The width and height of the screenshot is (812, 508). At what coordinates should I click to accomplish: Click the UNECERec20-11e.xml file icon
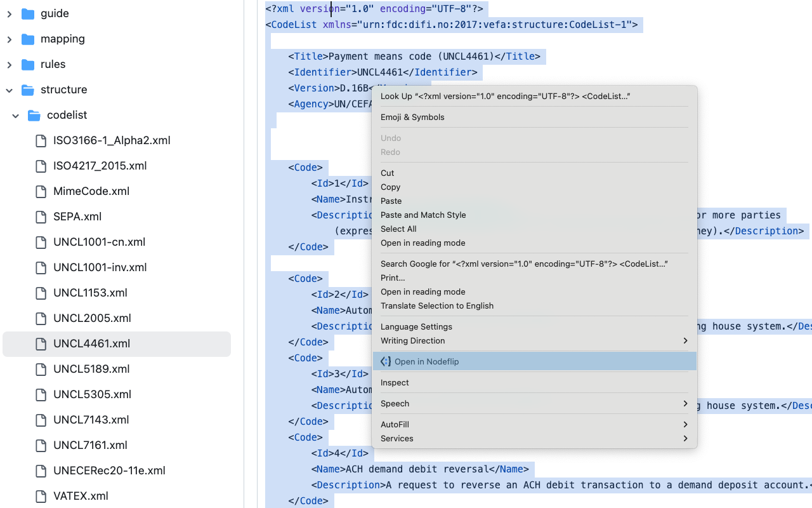coord(41,471)
